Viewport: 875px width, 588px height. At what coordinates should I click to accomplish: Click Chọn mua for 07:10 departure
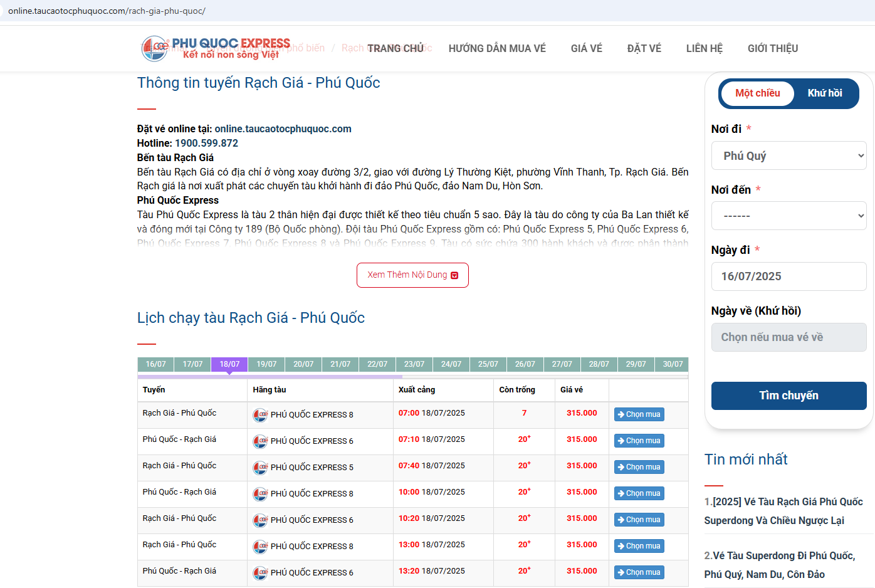pyautogui.click(x=639, y=441)
